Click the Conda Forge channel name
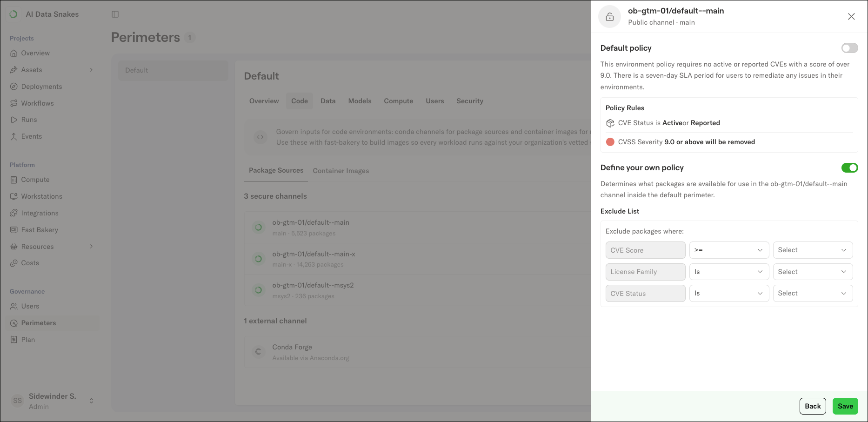The width and height of the screenshot is (868, 422). [292, 347]
